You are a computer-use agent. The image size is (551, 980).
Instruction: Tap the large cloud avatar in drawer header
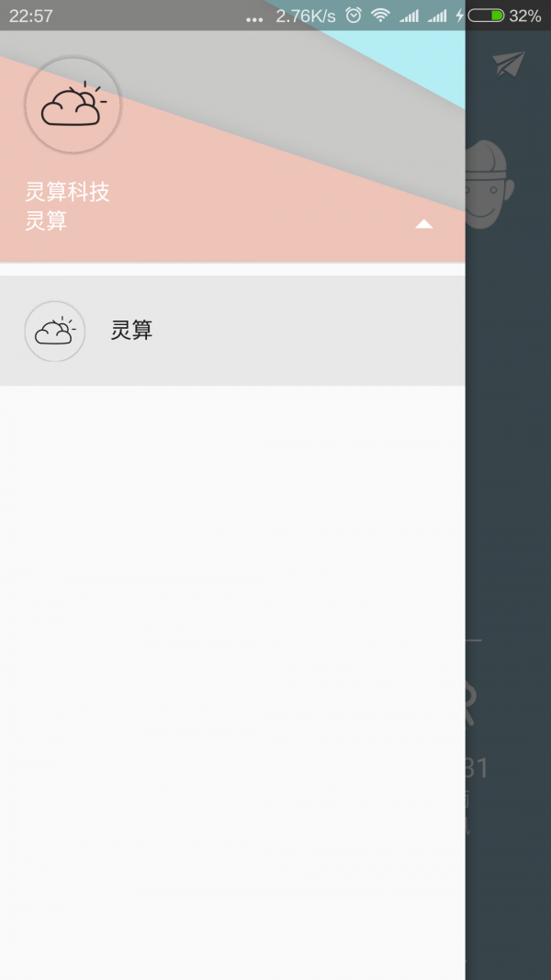73,105
